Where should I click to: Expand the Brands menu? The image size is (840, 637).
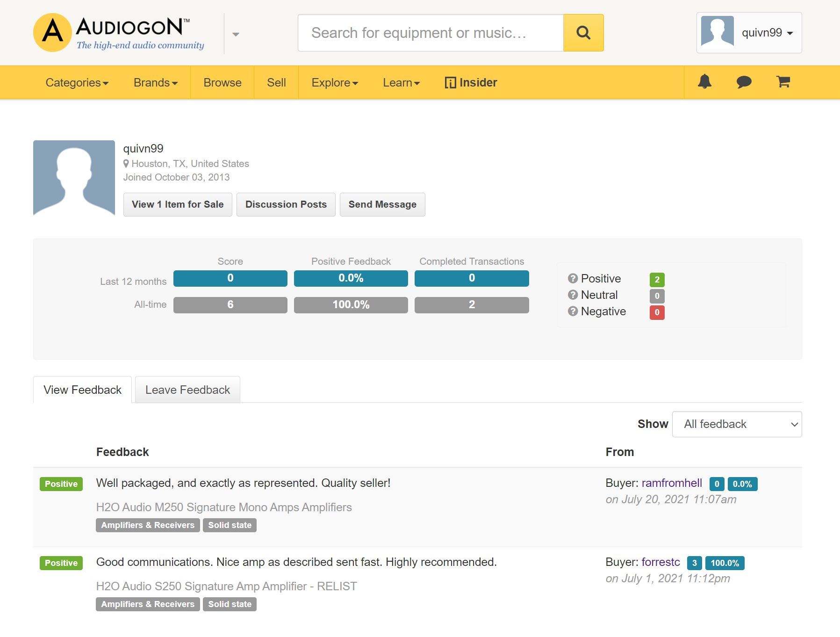point(155,83)
